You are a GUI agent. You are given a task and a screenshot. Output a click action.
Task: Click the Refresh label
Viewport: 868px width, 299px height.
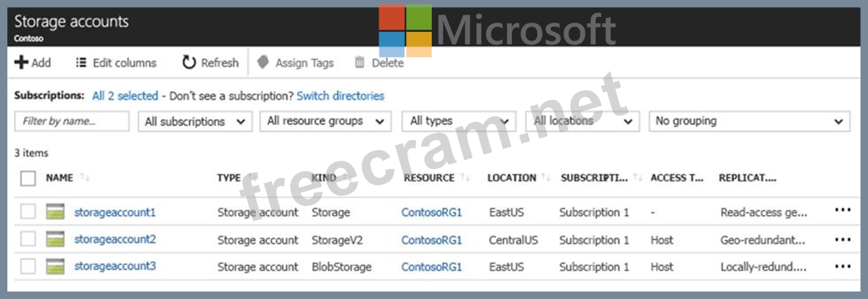(220, 62)
